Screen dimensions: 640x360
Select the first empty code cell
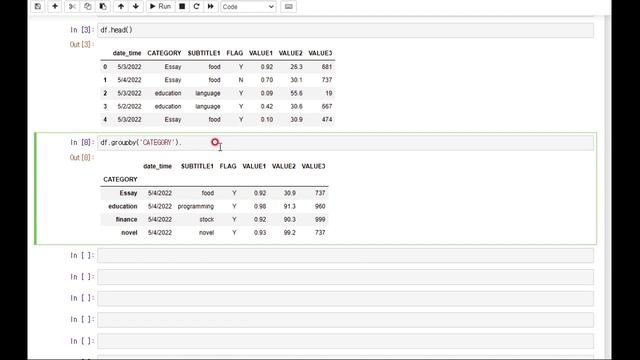coord(345,256)
